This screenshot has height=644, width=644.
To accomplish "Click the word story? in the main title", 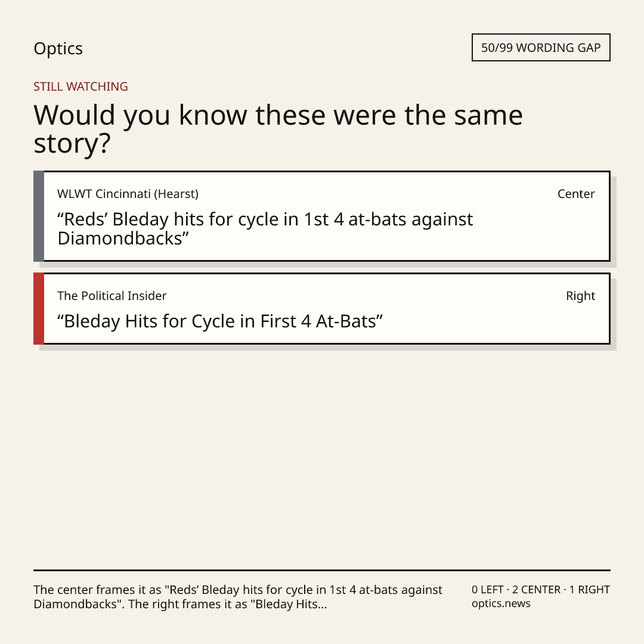I will click(x=72, y=144).
